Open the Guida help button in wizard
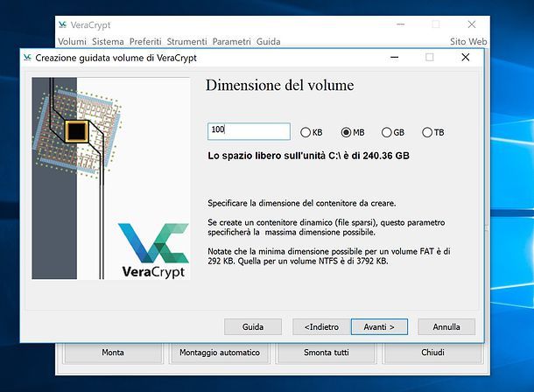 [253, 326]
